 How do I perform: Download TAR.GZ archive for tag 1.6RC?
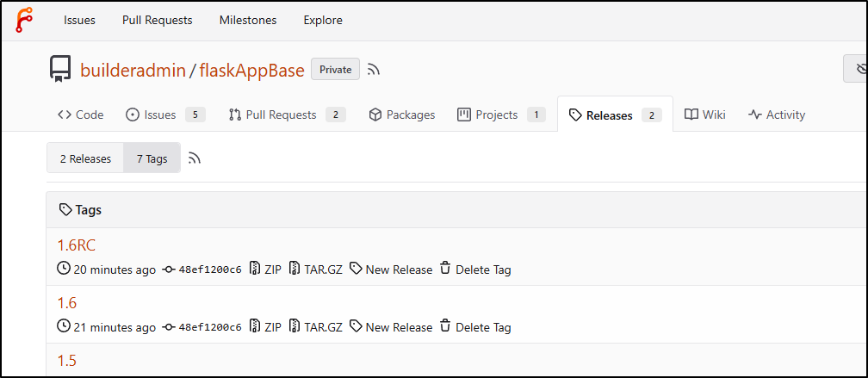(x=315, y=270)
